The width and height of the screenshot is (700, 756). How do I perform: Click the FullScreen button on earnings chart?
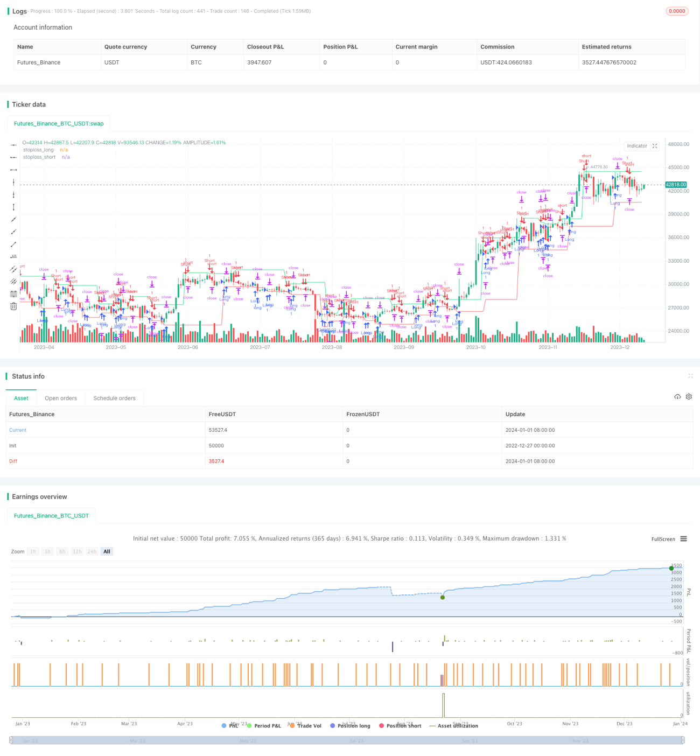[x=663, y=539]
